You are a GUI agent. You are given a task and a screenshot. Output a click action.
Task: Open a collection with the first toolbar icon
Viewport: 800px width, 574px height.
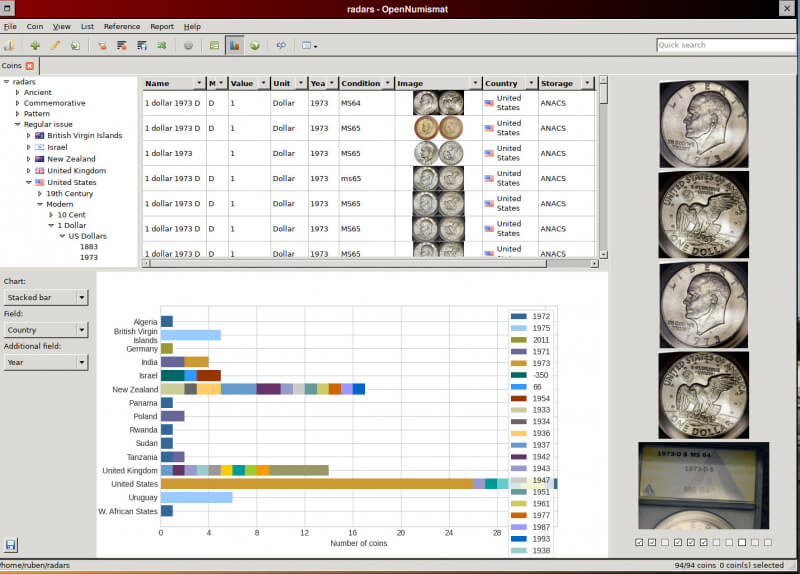9,45
